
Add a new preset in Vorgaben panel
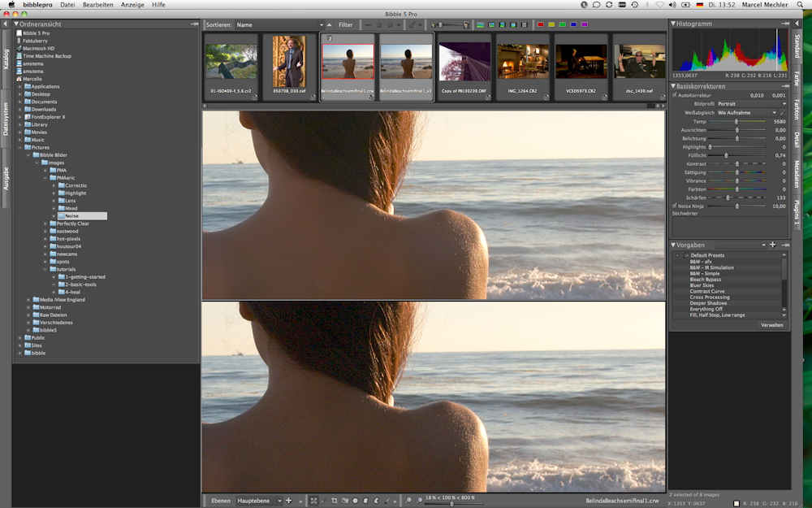pos(772,245)
